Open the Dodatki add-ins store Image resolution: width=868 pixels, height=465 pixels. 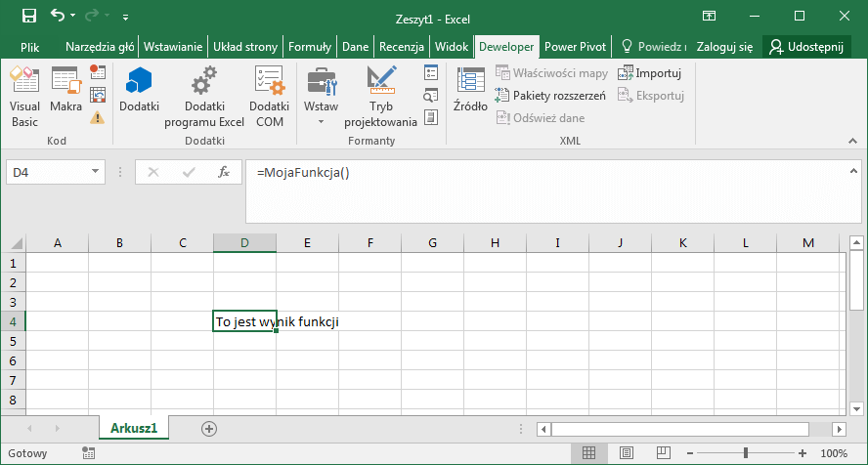coord(140,90)
